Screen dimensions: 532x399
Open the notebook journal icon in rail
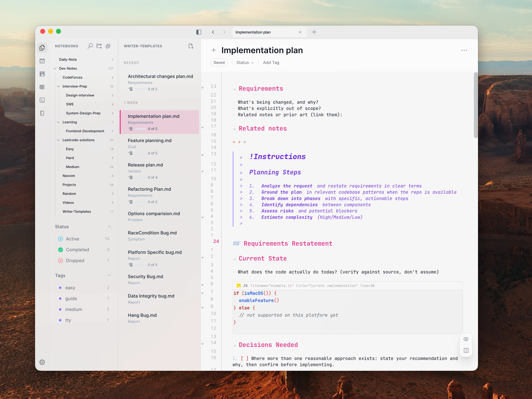pos(42,113)
